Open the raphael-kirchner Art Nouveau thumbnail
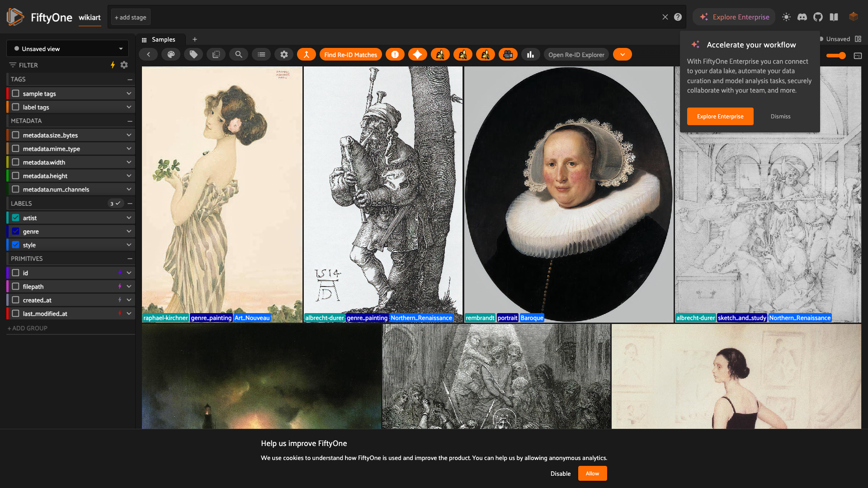868x488 pixels. tap(222, 194)
